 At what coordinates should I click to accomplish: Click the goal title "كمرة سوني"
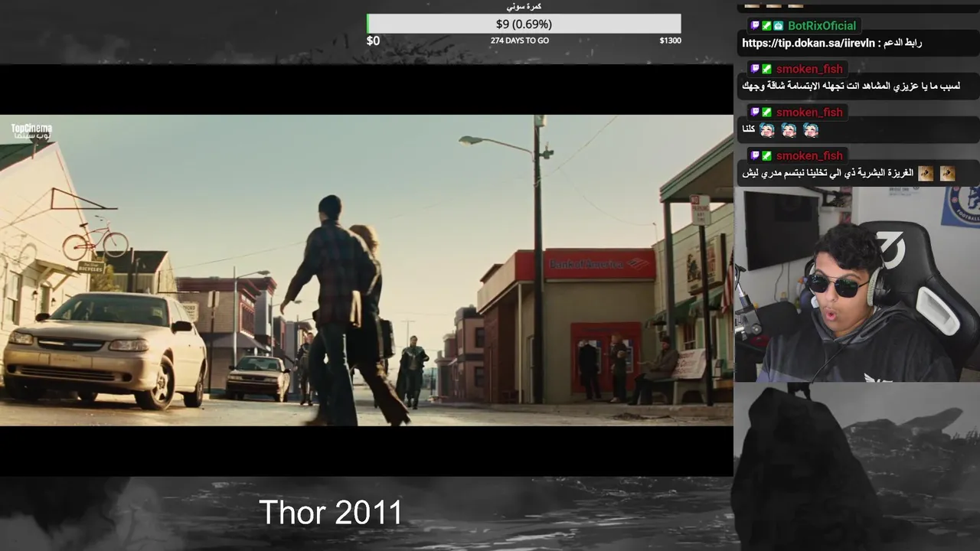[x=524, y=7]
